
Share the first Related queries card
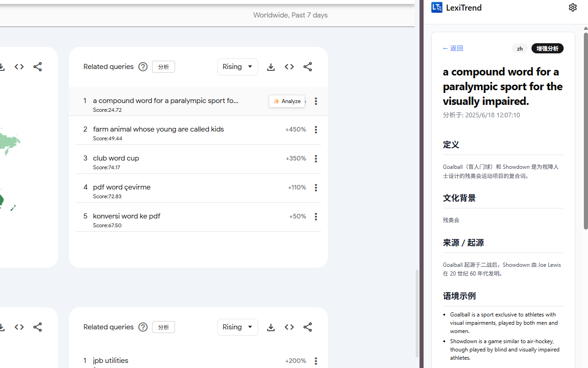tap(307, 67)
